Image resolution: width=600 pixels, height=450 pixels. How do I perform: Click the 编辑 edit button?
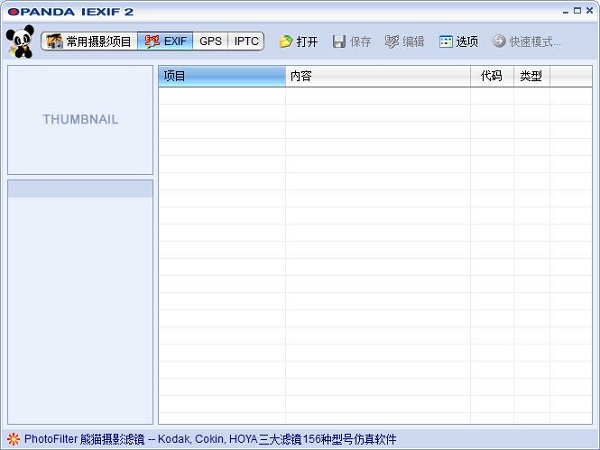coord(404,42)
